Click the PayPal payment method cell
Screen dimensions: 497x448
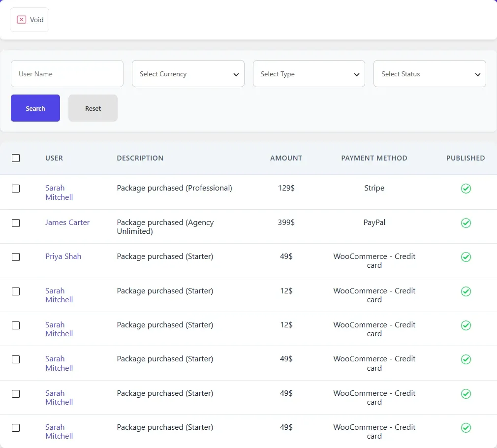pyautogui.click(x=374, y=222)
